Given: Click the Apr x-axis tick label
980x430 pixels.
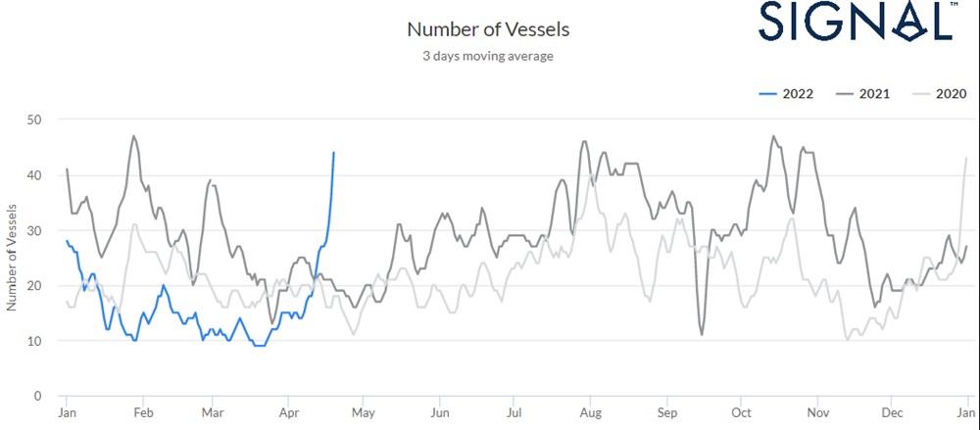Looking at the screenshot, I should click(x=288, y=414).
